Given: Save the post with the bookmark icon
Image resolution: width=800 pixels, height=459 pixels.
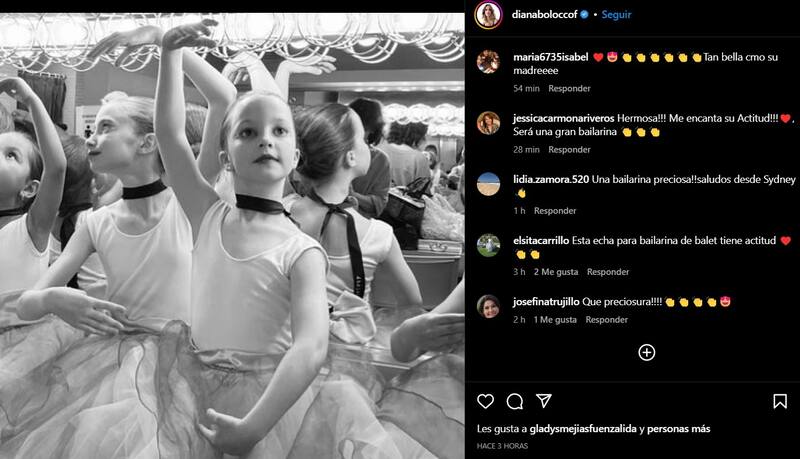Looking at the screenshot, I should (x=780, y=401).
